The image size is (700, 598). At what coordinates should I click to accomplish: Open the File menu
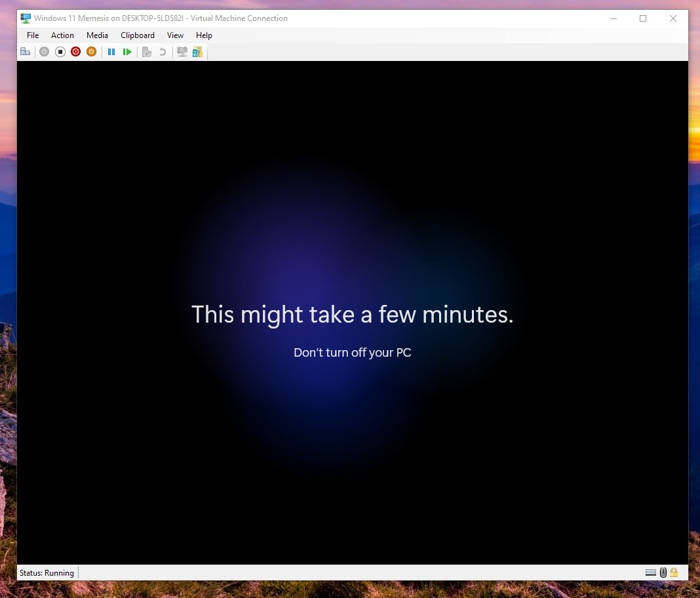[33, 35]
